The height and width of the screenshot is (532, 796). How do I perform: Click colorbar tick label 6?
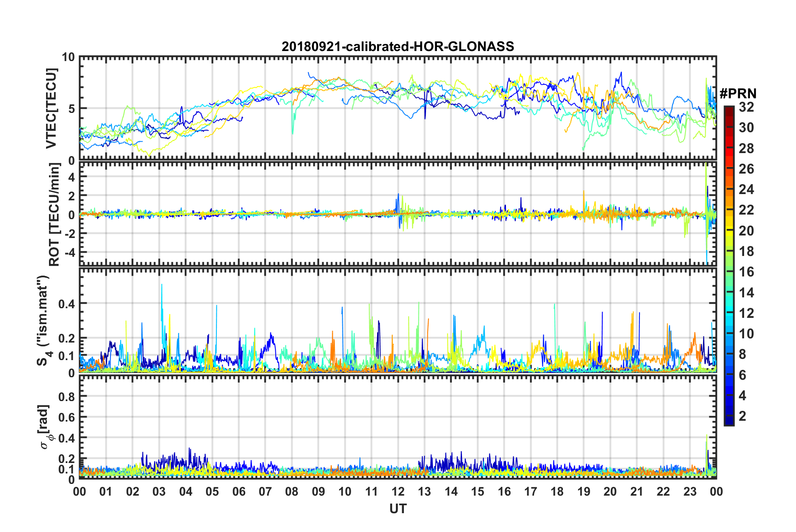point(742,375)
